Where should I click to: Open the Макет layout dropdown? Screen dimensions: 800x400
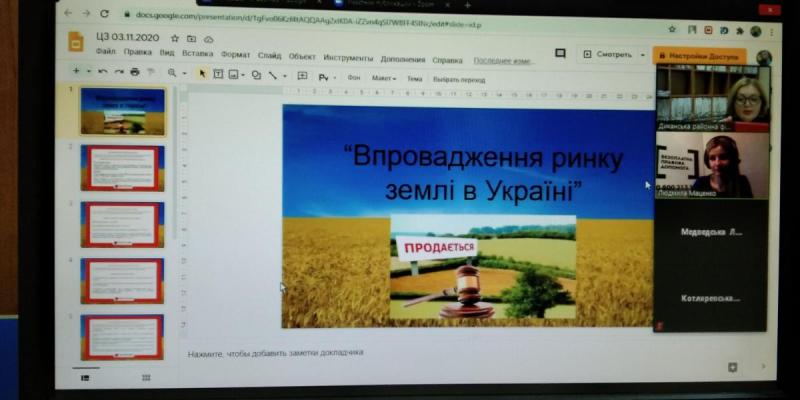[x=383, y=78]
